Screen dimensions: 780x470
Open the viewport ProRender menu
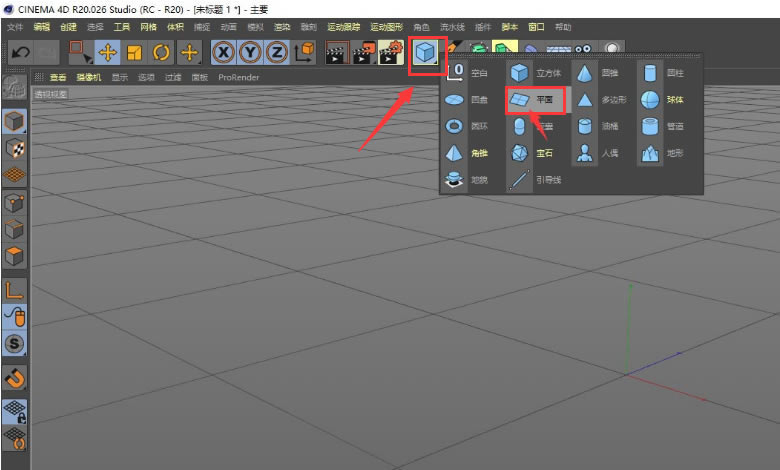click(x=239, y=77)
